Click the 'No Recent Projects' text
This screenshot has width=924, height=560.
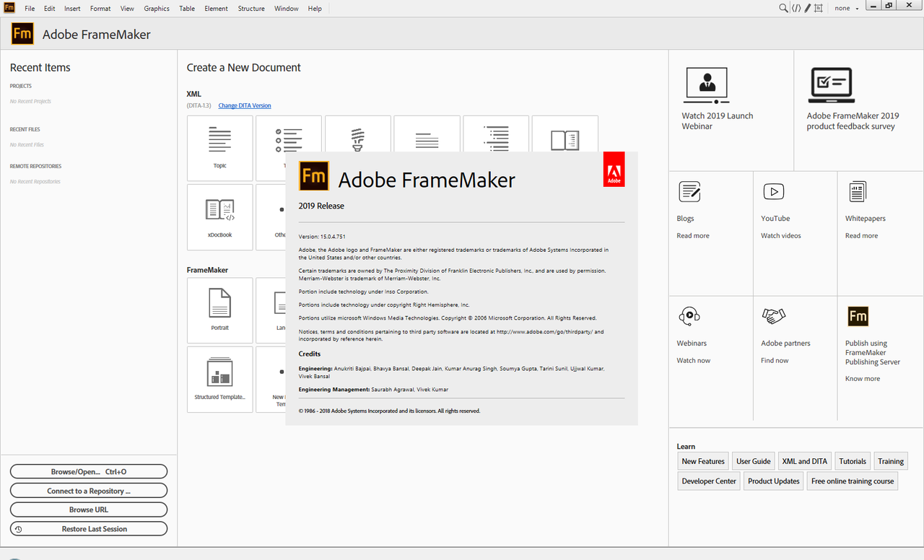(x=30, y=102)
